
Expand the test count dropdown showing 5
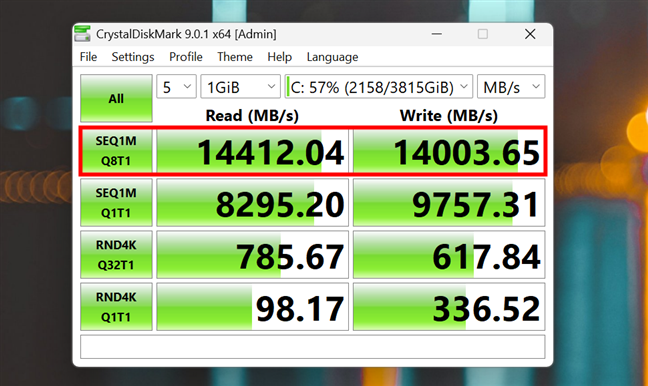click(176, 86)
